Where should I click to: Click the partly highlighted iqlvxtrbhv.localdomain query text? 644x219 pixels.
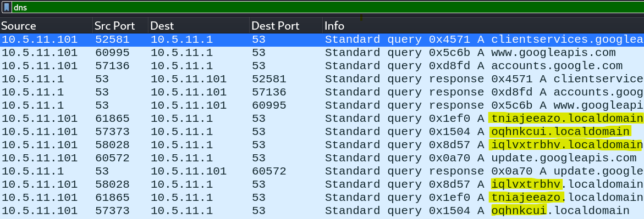[x=567, y=184]
